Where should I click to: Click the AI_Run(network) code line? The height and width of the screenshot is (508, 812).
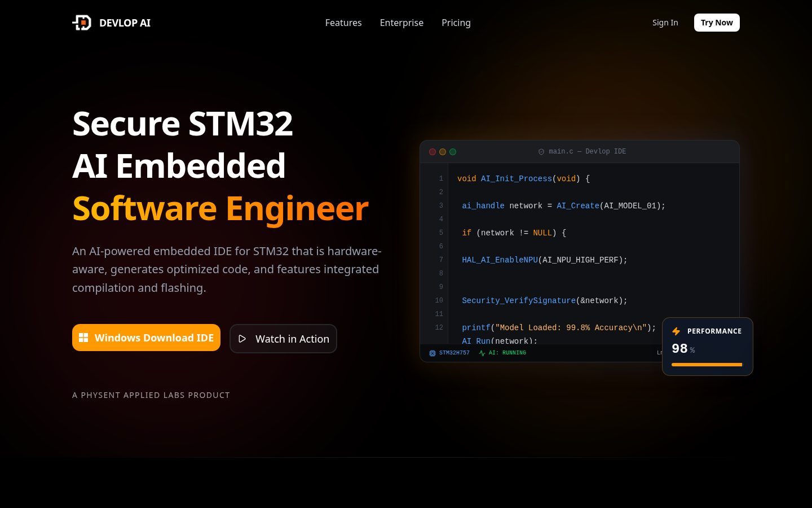pos(500,340)
